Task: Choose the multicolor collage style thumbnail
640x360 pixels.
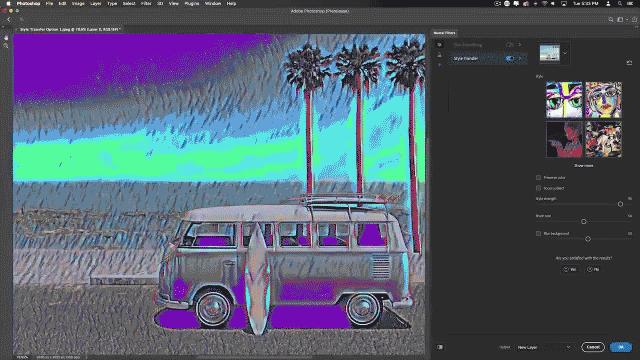Action: pos(604,139)
